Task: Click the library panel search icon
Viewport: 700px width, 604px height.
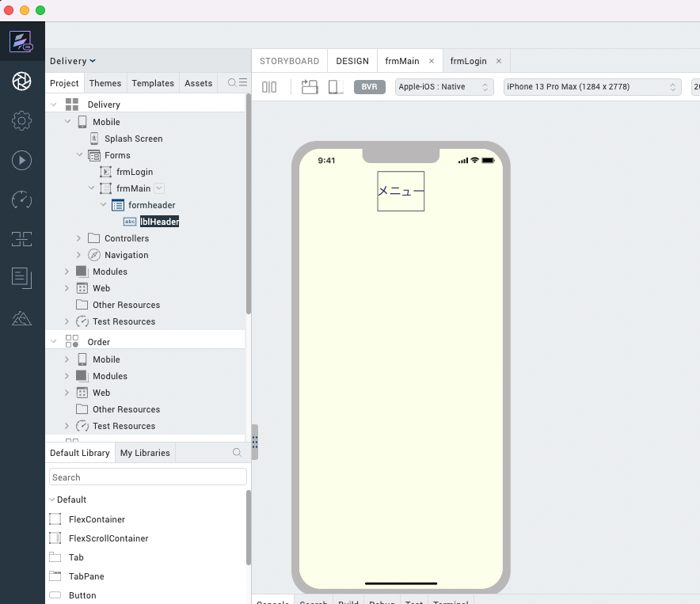Action: coord(237,453)
